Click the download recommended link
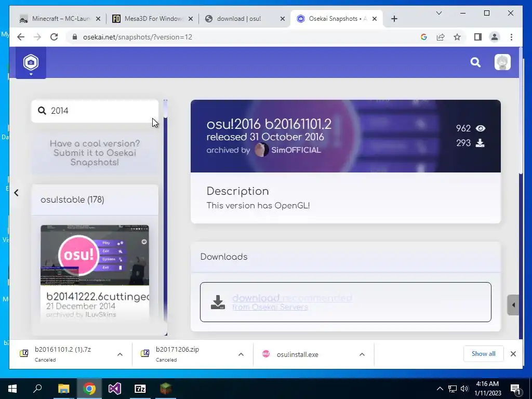Image resolution: width=532 pixels, height=399 pixels. (292, 298)
